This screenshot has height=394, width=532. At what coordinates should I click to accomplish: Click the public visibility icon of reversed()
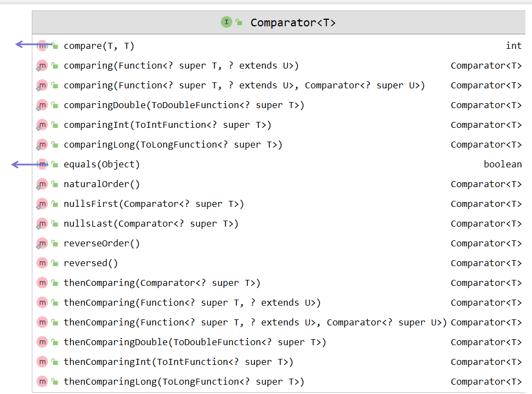(x=55, y=263)
